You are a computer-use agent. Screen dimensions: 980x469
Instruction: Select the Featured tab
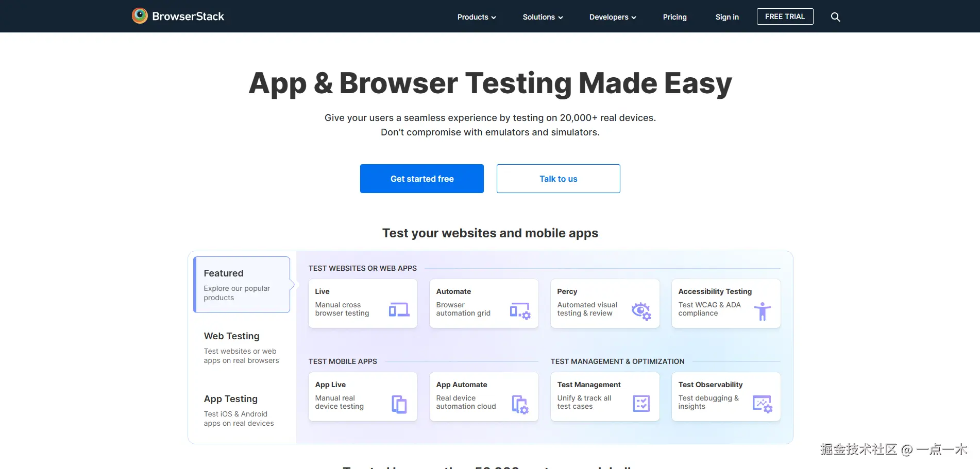click(x=242, y=285)
